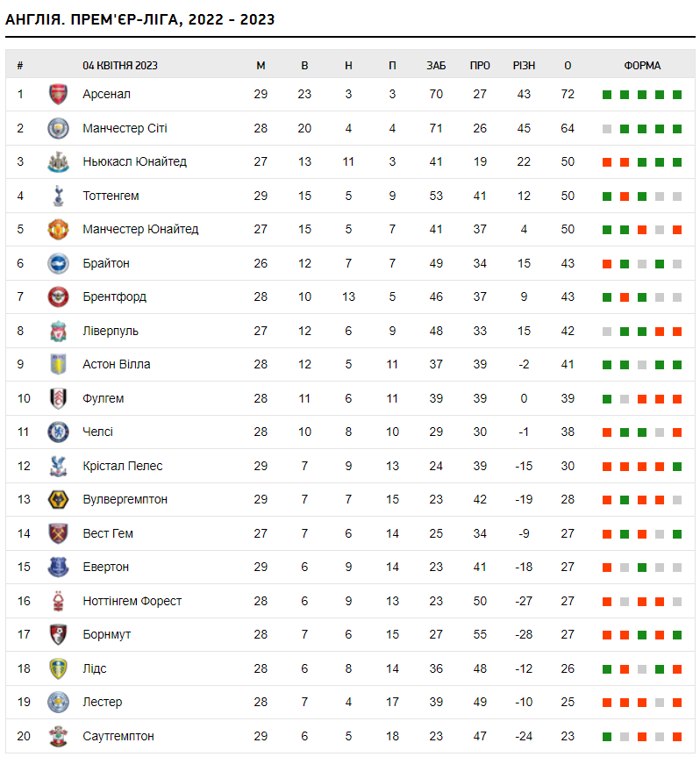Click Manchester City's grey first form square

[607, 129]
